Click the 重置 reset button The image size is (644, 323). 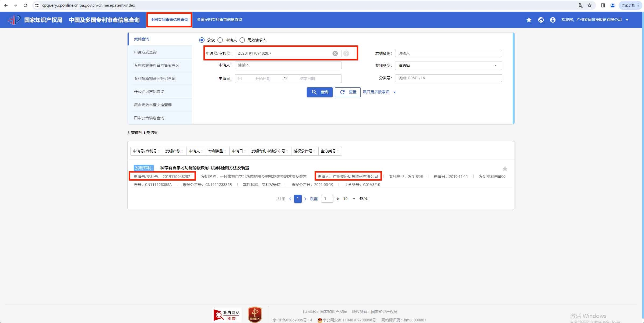click(x=347, y=92)
